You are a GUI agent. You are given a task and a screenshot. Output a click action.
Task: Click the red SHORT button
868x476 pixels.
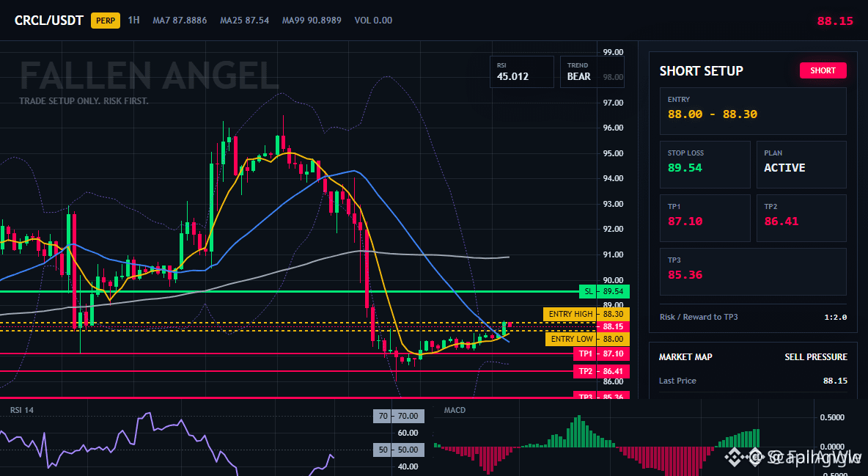[823, 70]
